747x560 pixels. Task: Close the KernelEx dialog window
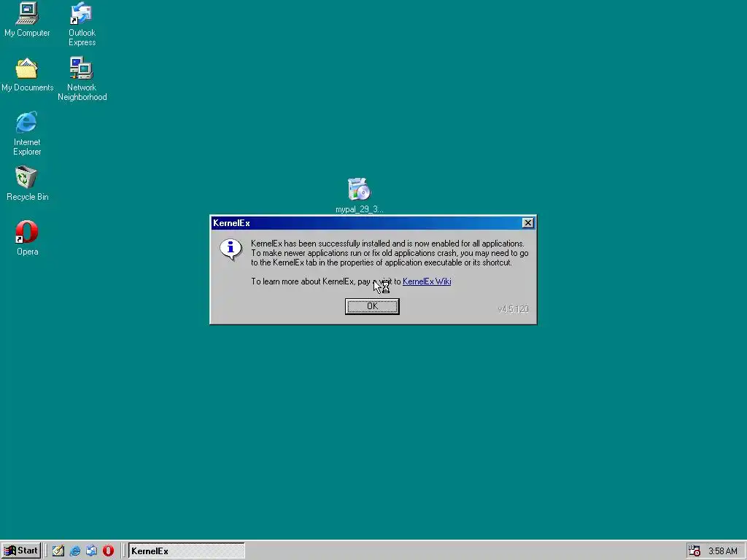coord(527,223)
